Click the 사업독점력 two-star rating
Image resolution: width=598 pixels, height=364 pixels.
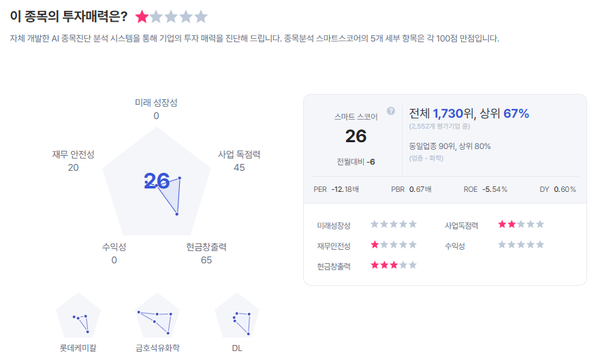pyautogui.click(x=521, y=224)
